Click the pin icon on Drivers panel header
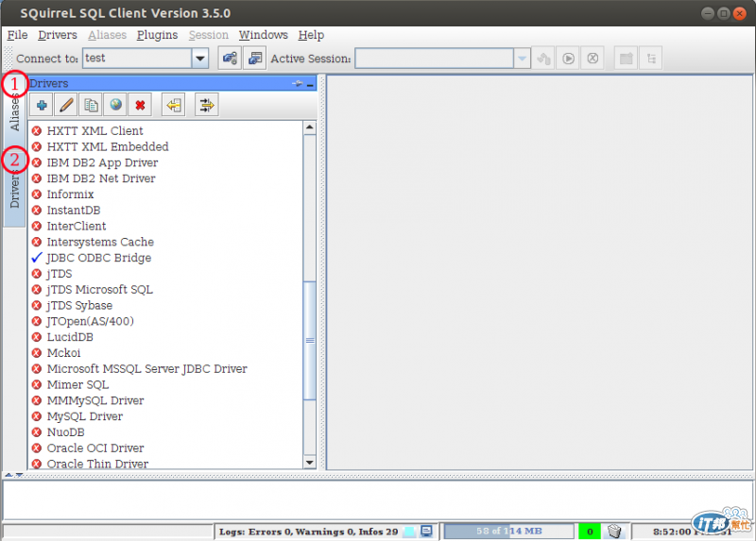This screenshot has height=541, width=756. click(297, 83)
